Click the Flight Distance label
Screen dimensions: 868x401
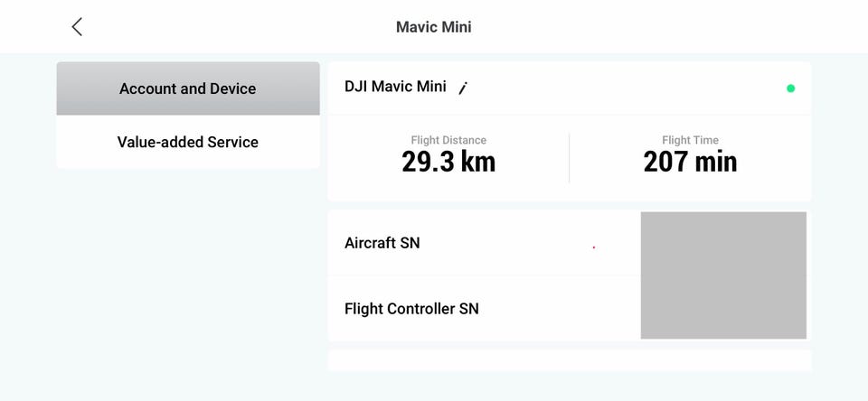coord(448,140)
